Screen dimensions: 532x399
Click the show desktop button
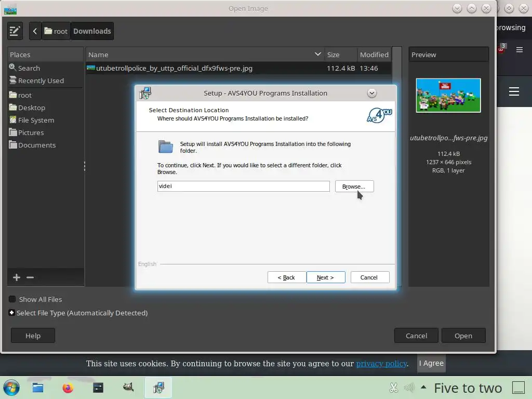click(x=518, y=388)
